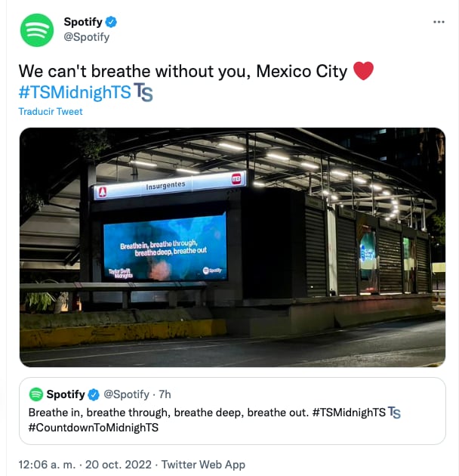Image resolution: width=459 pixels, height=476 pixels.
Task: Open the #CountdownToMidnighTS hashtag
Action: (94, 428)
